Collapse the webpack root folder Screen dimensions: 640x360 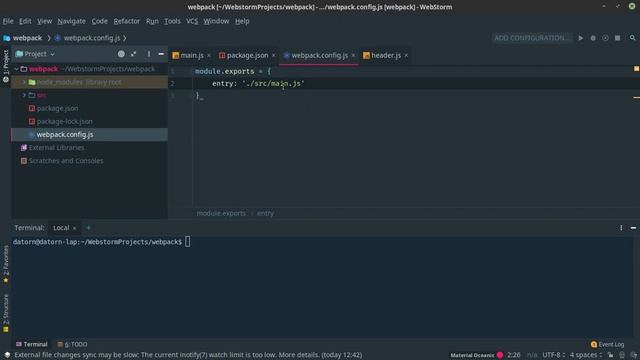coord(16,69)
